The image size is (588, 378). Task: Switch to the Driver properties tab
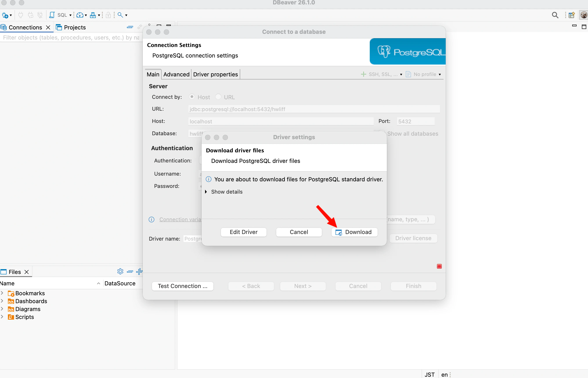pyautogui.click(x=215, y=74)
